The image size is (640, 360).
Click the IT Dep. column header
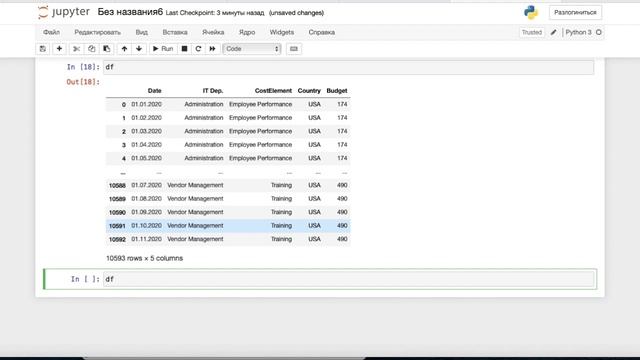coord(213,91)
